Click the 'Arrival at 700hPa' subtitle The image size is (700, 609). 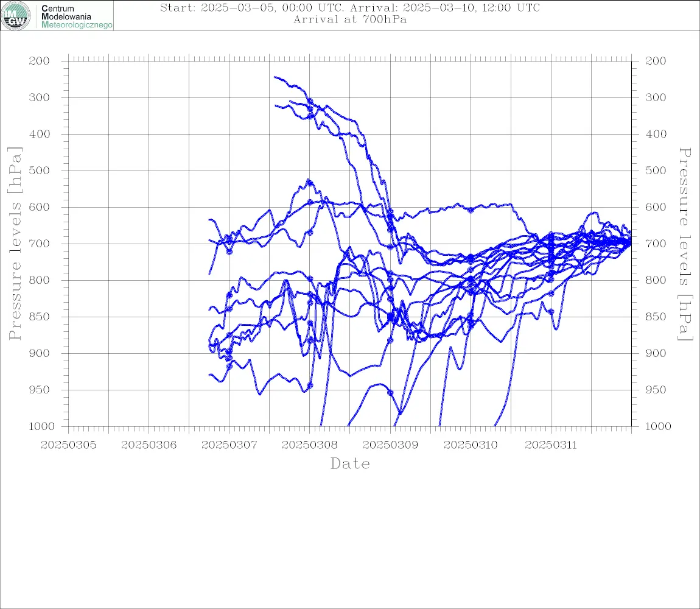[x=350, y=19]
